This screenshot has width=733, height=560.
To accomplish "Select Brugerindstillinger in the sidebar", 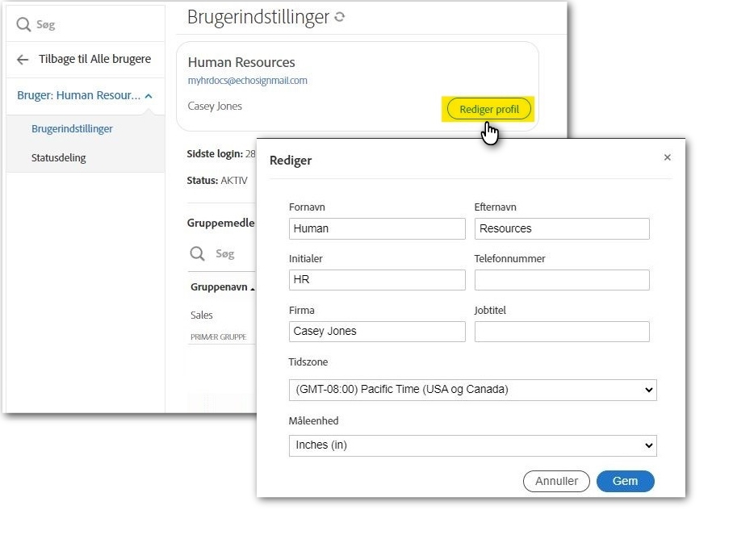I will coord(72,129).
